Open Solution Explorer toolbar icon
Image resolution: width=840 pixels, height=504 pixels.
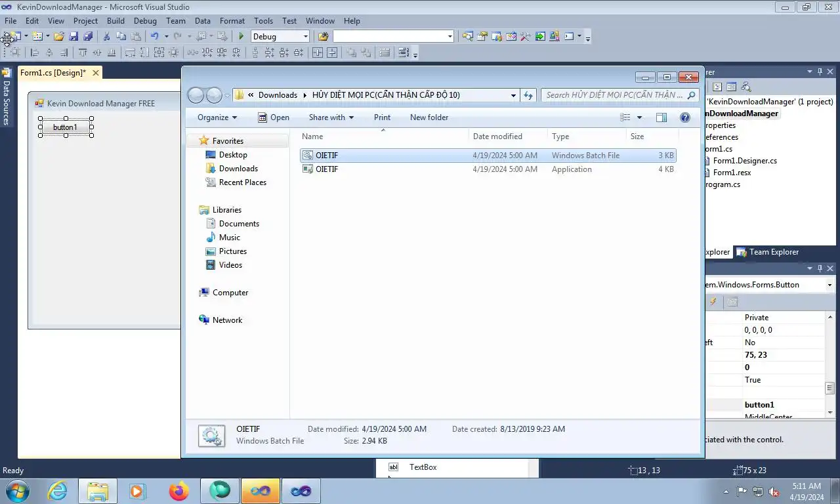click(468, 37)
